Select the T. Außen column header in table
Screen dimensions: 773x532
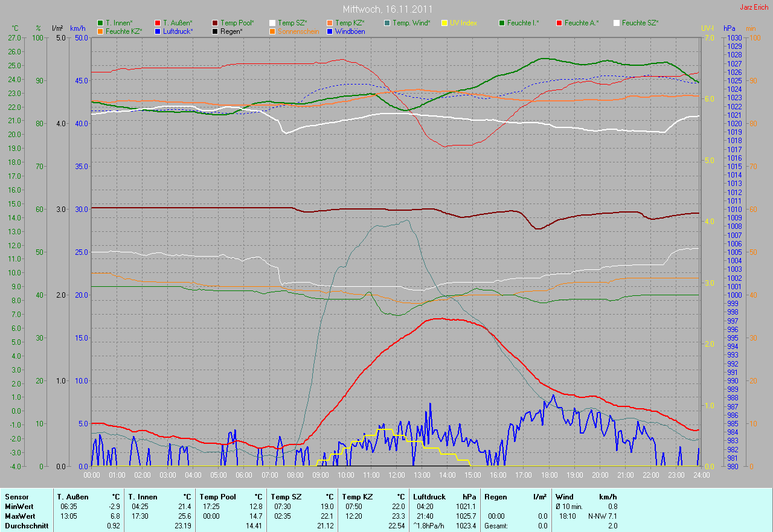pos(72,497)
